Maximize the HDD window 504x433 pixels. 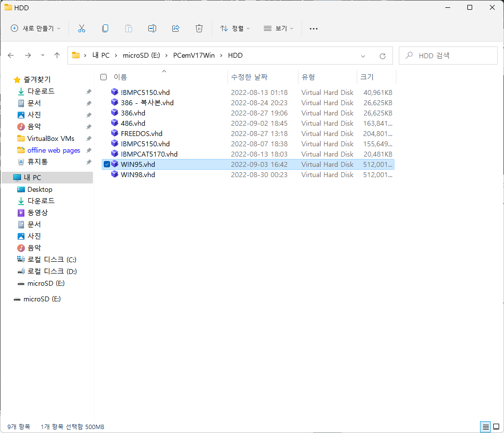(x=470, y=7)
